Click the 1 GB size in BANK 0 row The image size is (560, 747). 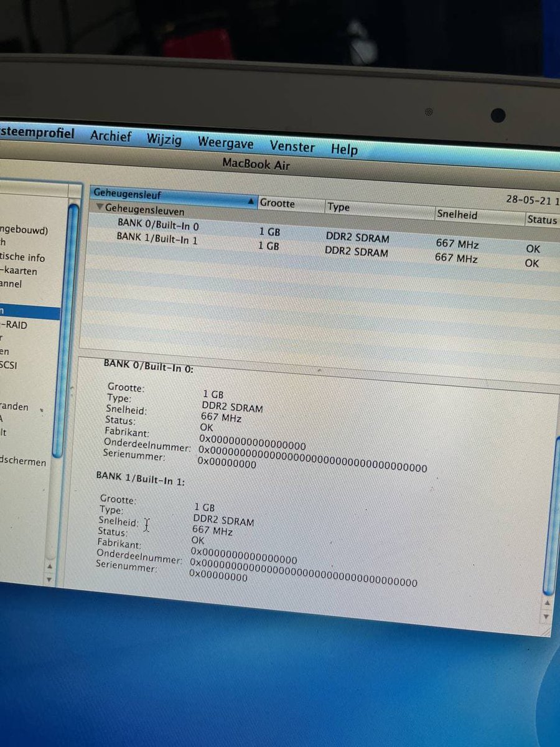tap(269, 232)
